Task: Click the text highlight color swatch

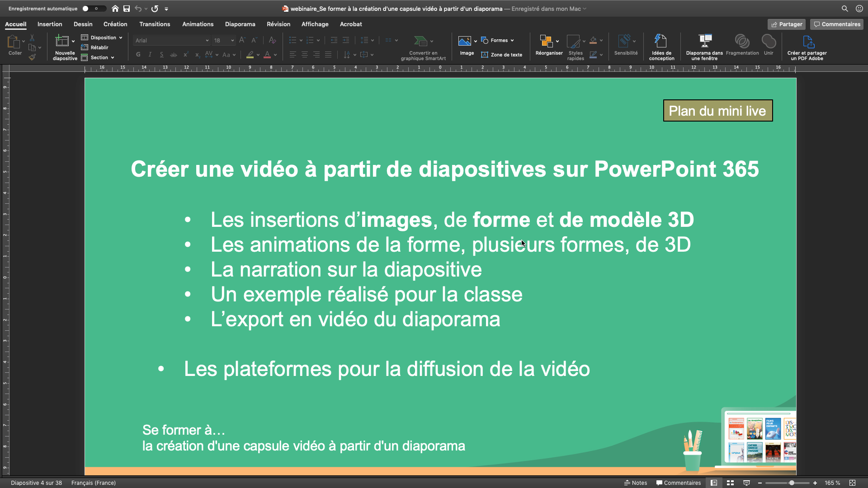Action: pyautogui.click(x=250, y=55)
